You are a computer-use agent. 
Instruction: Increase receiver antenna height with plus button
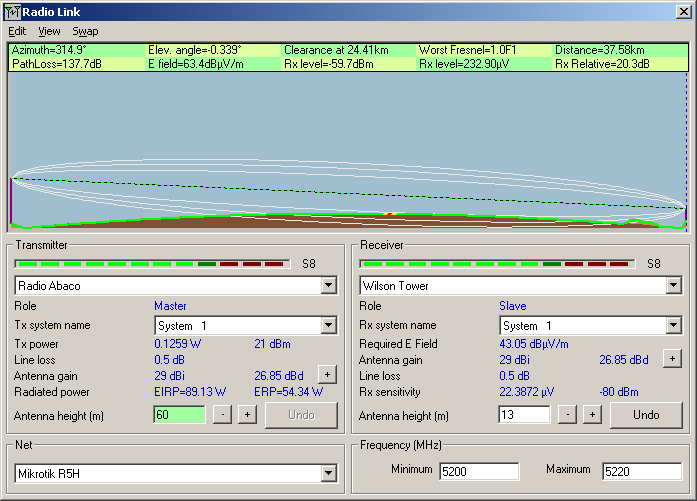pos(592,414)
